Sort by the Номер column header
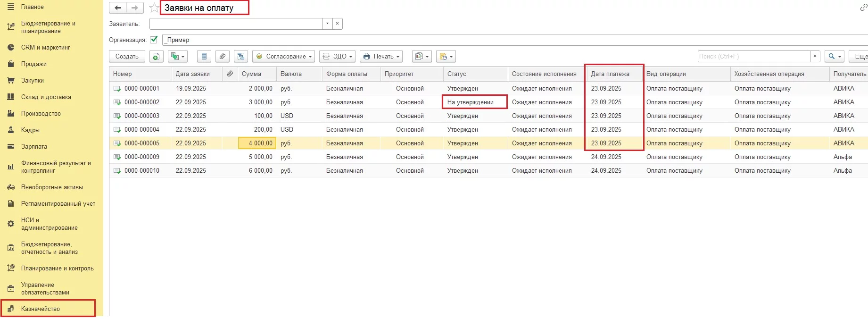 coord(141,74)
